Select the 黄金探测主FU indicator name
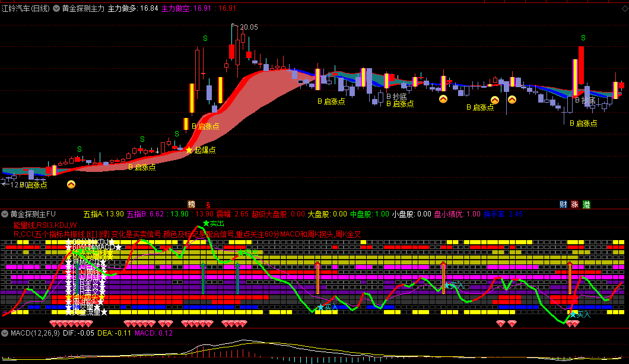This screenshot has width=629, height=364. 33,214
